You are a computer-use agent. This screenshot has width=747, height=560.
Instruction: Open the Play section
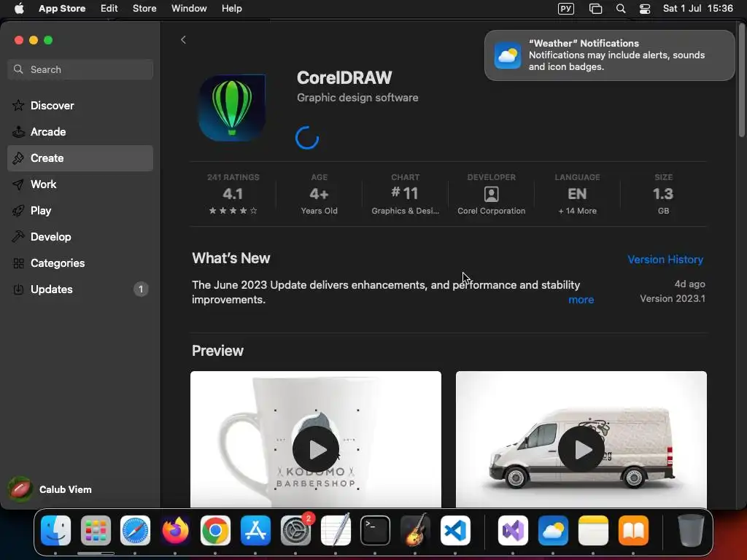pos(80,211)
